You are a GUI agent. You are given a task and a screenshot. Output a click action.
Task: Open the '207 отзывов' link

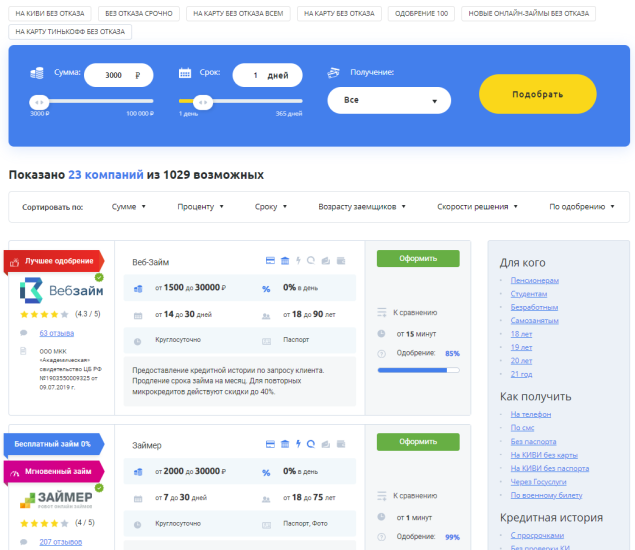[x=61, y=542]
